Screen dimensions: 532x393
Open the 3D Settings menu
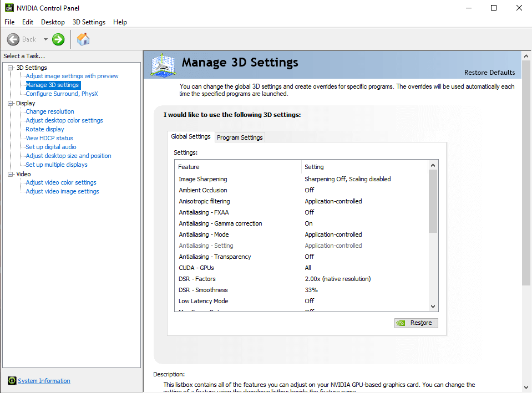[89, 22]
